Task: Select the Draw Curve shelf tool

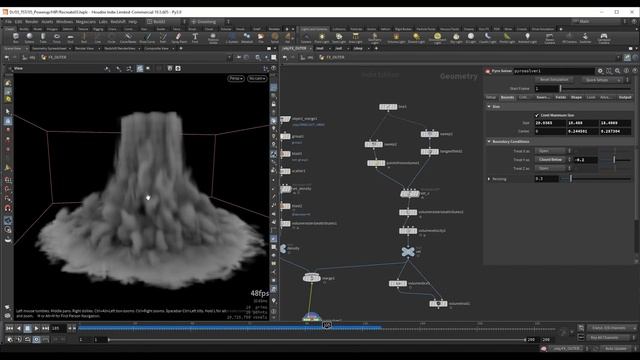Action: pos(147,38)
